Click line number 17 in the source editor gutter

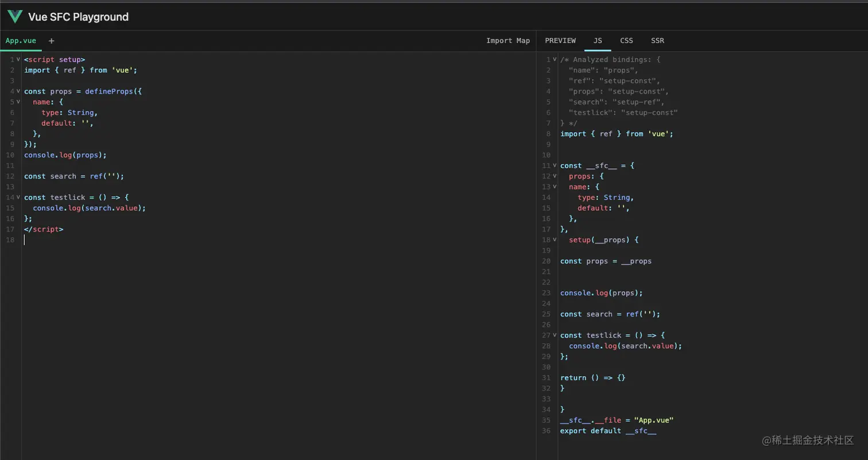click(x=10, y=229)
